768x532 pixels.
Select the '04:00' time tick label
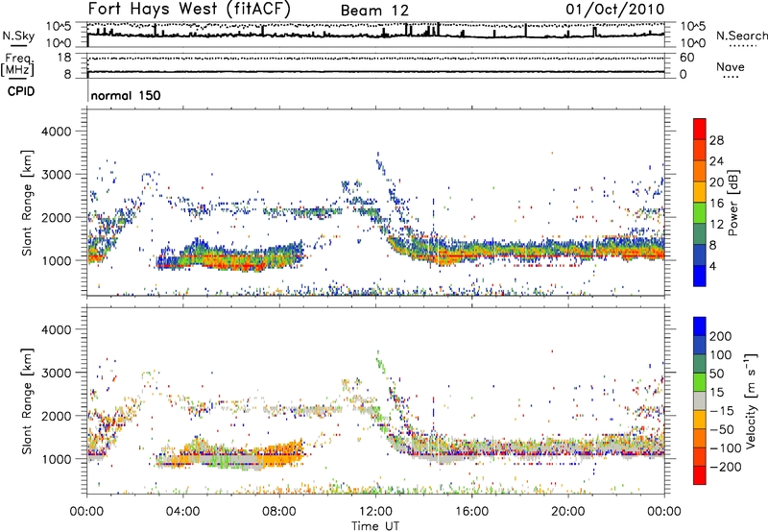pos(182,512)
